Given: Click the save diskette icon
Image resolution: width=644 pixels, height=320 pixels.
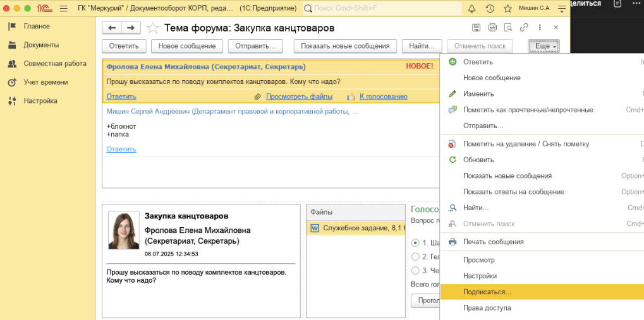Looking at the screenshot, I should tap(477, 28).
